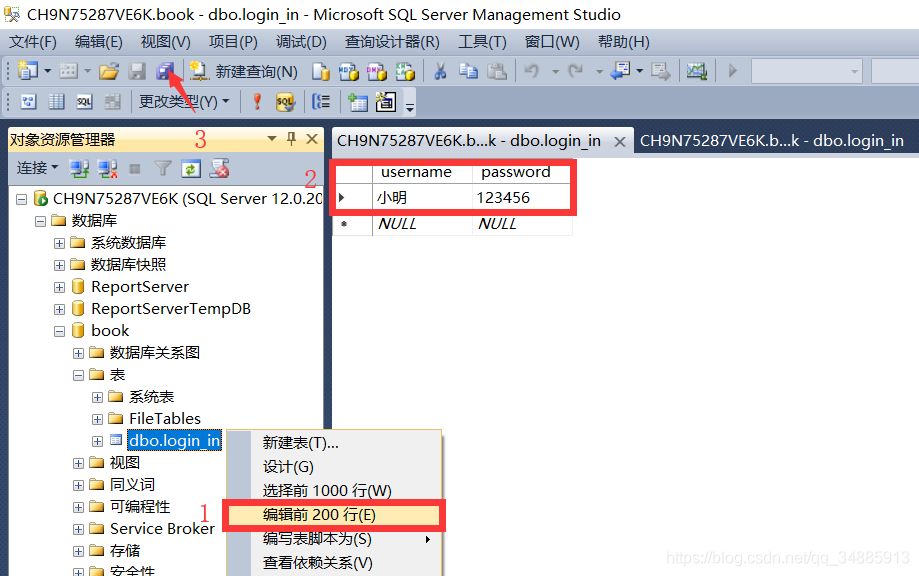Open the Object Explorer window position dropdown
This screenshot has width=919, height=576.
271,139
